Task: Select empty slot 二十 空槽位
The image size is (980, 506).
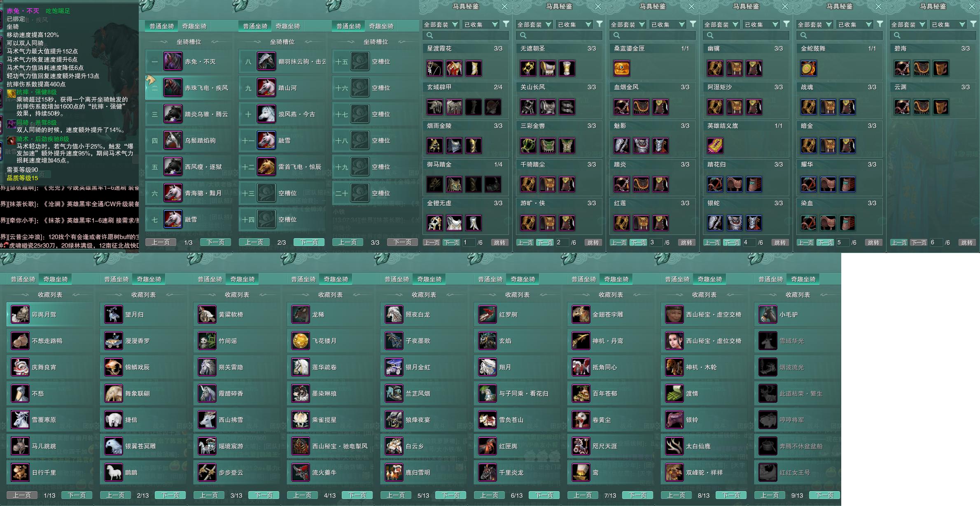Action: (375, 193)
